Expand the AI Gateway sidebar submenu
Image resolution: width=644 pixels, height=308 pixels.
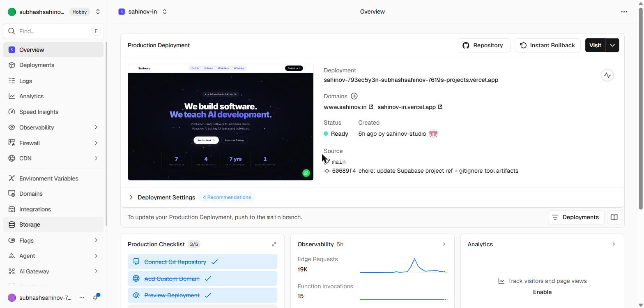point(96,271)
